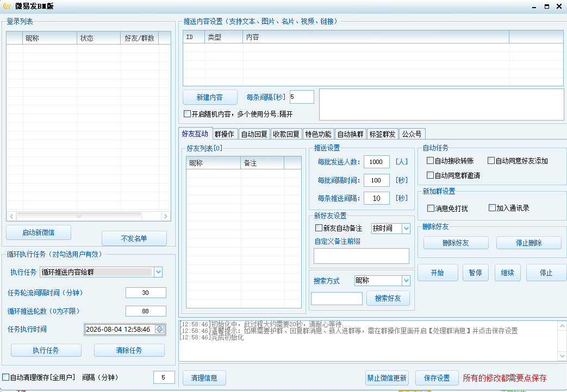Click the 暂停 button
This screenshot has height=392, width=567.
476,273
